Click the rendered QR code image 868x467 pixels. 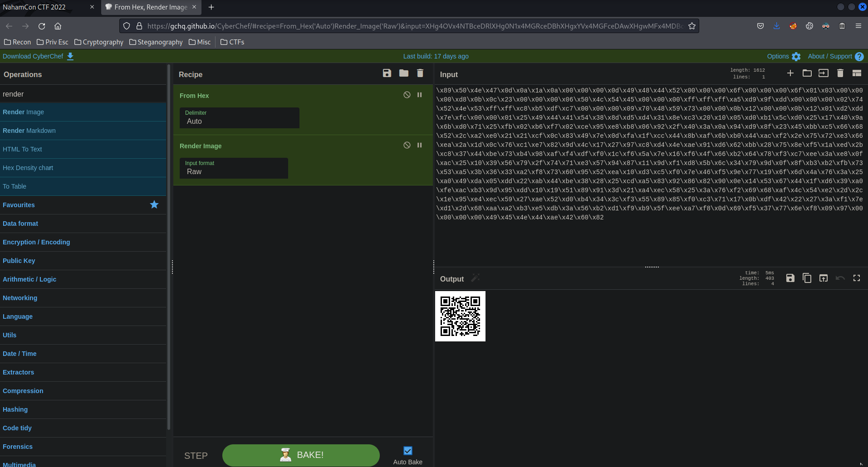click(460, 316)
